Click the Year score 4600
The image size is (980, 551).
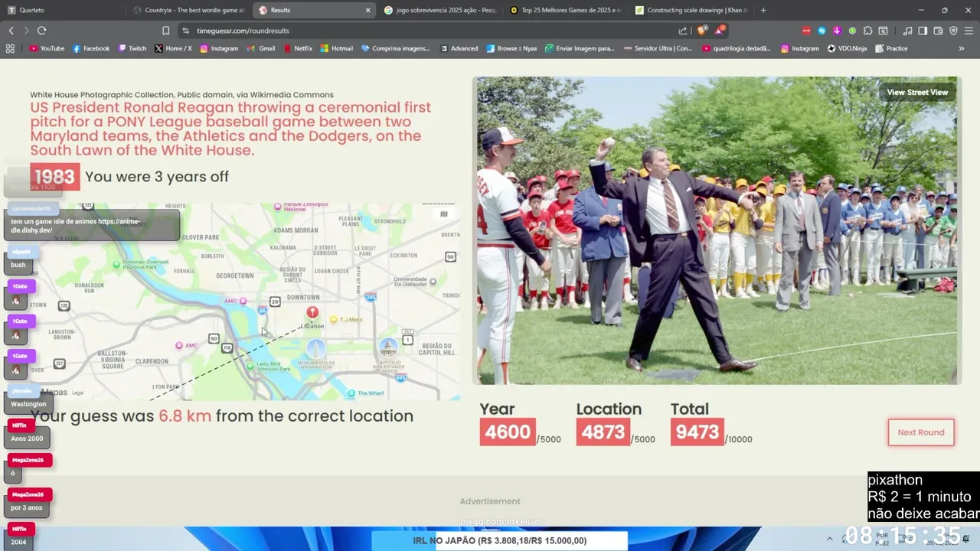[507, 432]
